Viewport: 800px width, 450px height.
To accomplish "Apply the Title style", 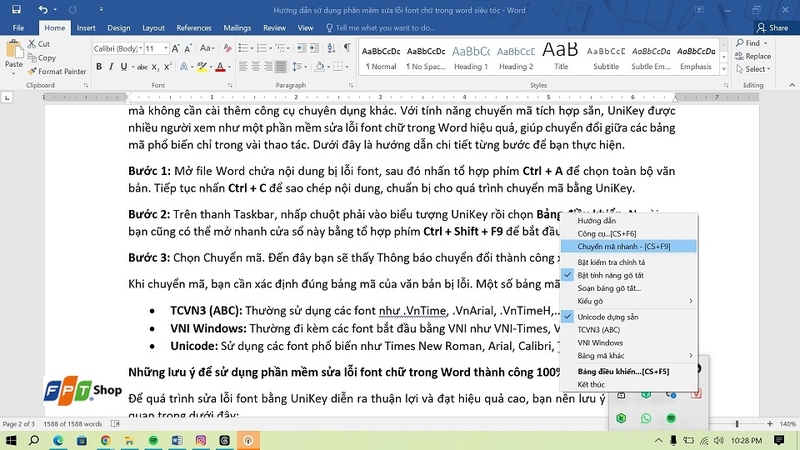I will [560, 57].
